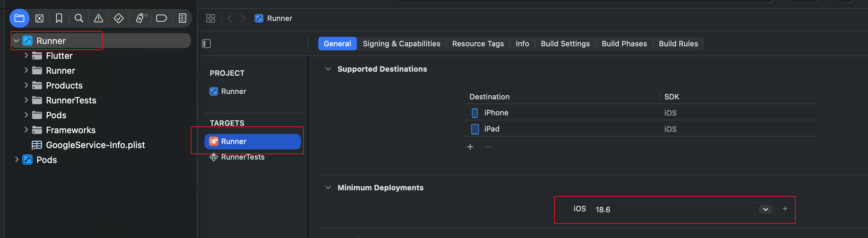Select the Pods project item
The image size is (868, 238).
point(100,160)
